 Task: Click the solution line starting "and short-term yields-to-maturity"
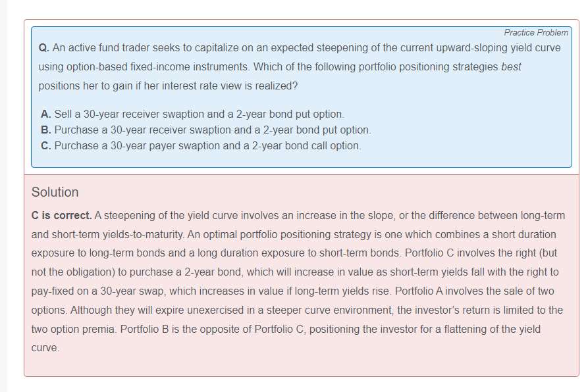click(294, 235)
